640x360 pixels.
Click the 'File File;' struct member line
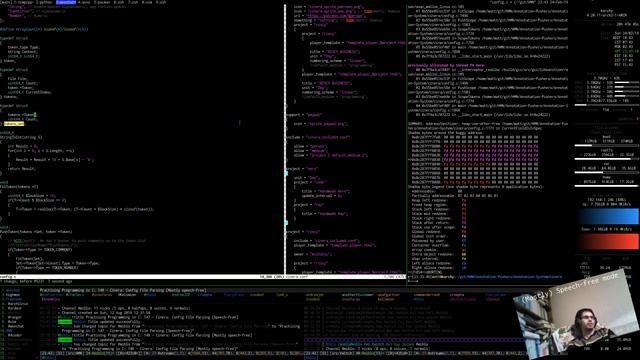(17, 79)
